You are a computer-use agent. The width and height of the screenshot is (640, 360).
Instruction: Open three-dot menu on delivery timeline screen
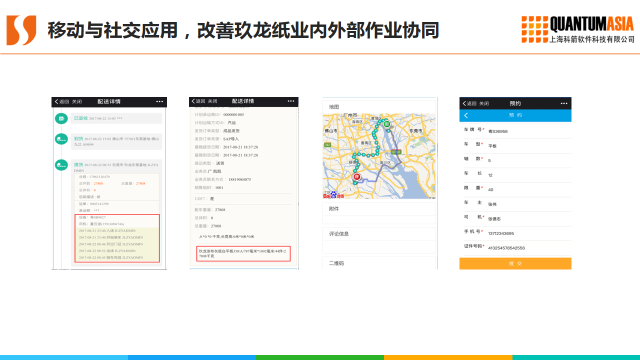[159, 102]
